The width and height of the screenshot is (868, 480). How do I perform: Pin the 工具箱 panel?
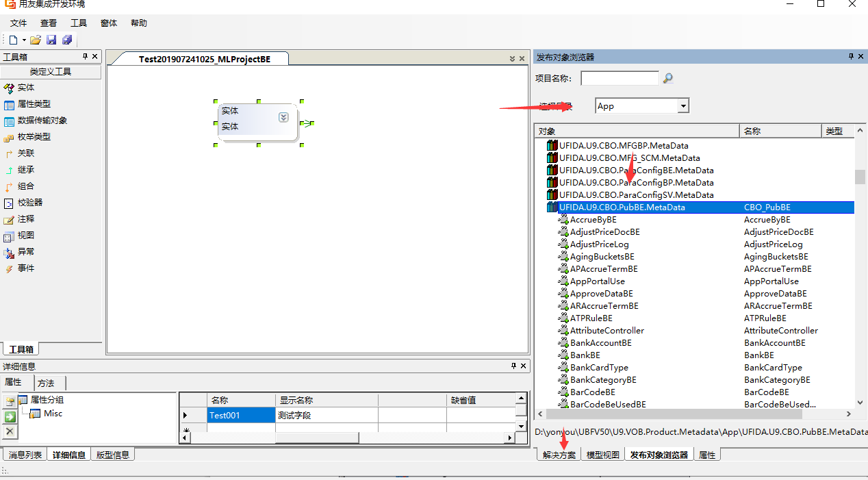(x=85, y=57)
